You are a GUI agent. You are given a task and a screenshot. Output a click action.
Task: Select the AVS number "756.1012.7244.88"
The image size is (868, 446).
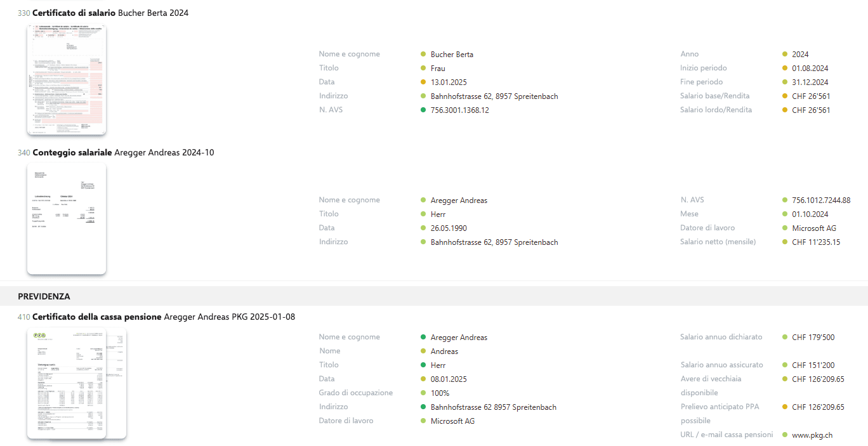822,200
